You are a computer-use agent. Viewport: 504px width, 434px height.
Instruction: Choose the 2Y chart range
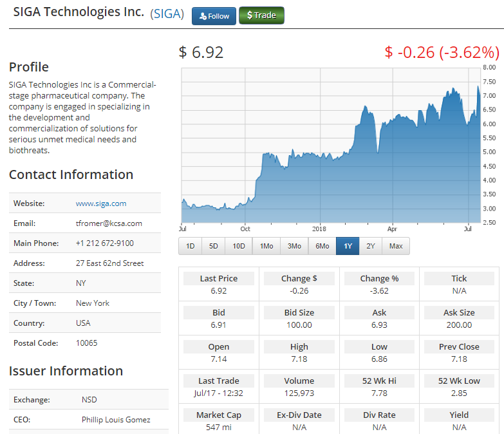[371, 246]
